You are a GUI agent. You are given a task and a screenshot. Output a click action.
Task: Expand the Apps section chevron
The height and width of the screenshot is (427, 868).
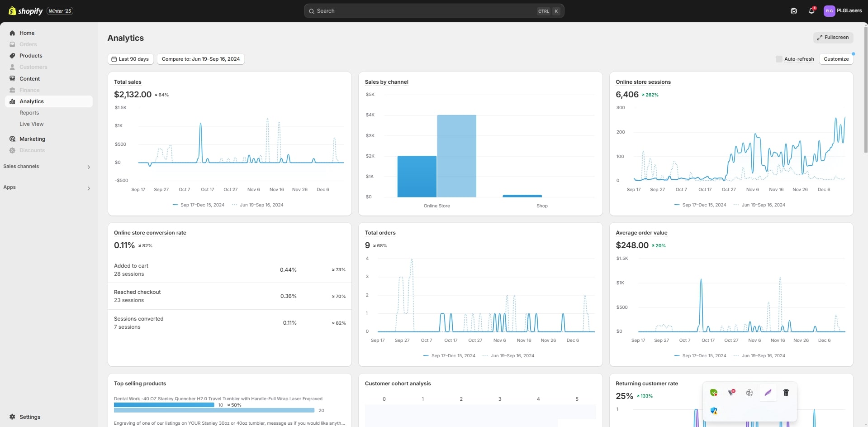[89, 188]
